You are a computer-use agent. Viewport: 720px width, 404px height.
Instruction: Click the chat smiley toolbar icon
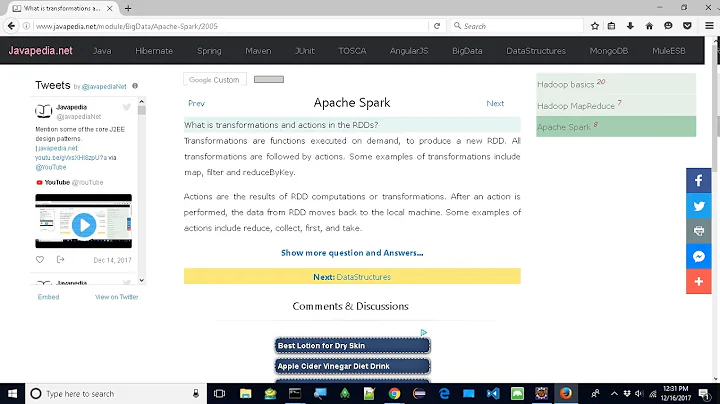click(x=668, y=26)
